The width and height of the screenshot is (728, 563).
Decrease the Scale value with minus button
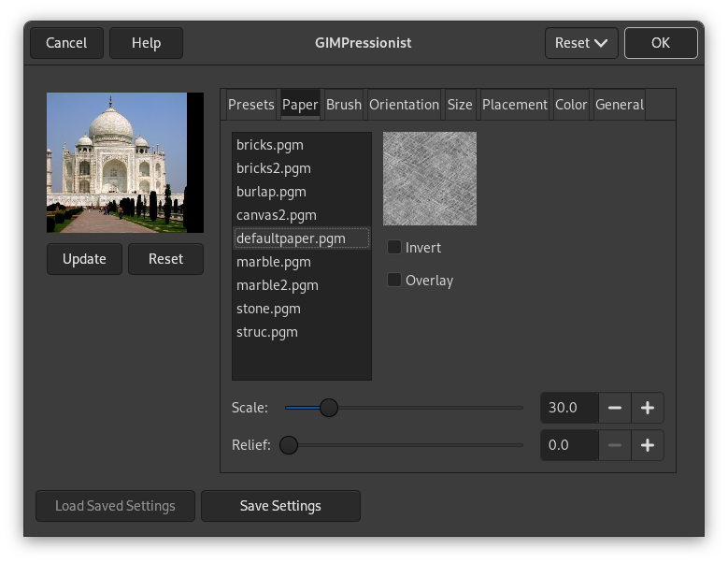pyautogui.click(x=615, y=408)
